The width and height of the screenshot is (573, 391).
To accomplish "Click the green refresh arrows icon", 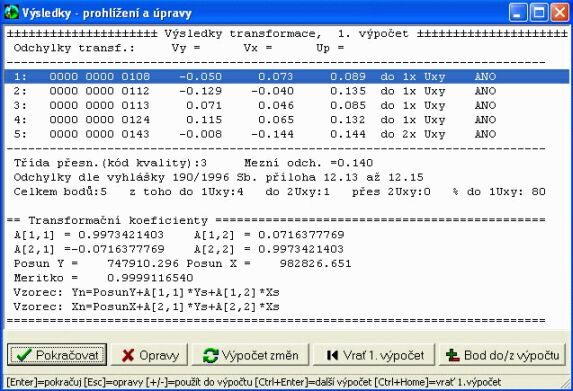I will tap(210, 355).
